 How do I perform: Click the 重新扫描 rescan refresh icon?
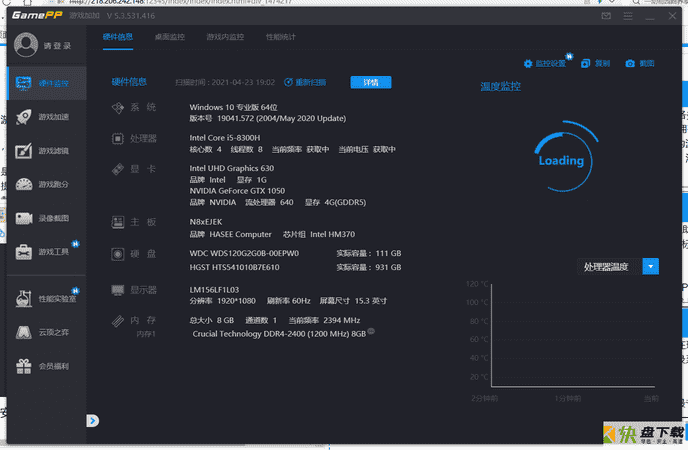point(288,82)
